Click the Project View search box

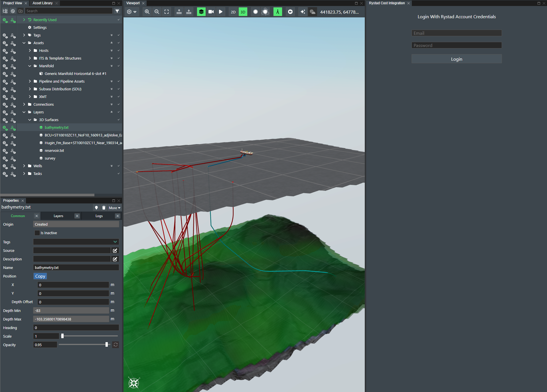(x=69, y=11)
